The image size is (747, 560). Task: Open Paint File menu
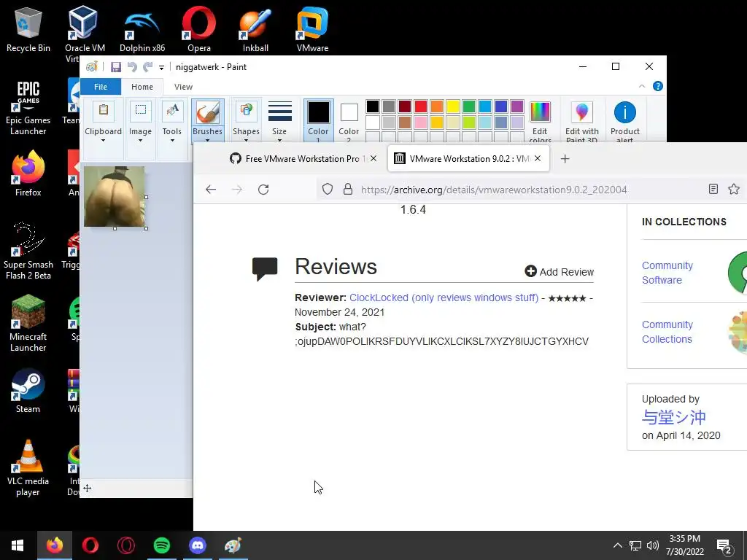click(101, 87)
